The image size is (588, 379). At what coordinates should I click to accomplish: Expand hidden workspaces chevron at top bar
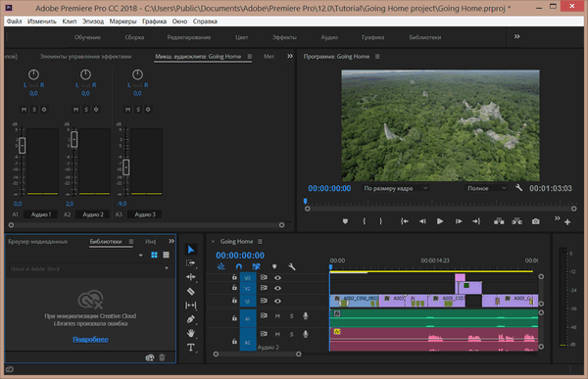[x=516, y=37]
